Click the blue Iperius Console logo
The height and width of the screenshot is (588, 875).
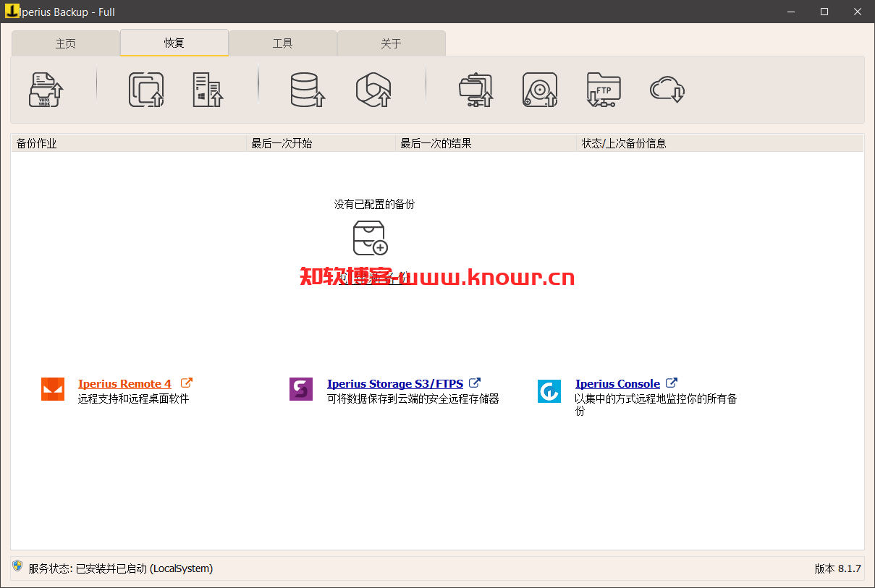(x=549, y=391)
